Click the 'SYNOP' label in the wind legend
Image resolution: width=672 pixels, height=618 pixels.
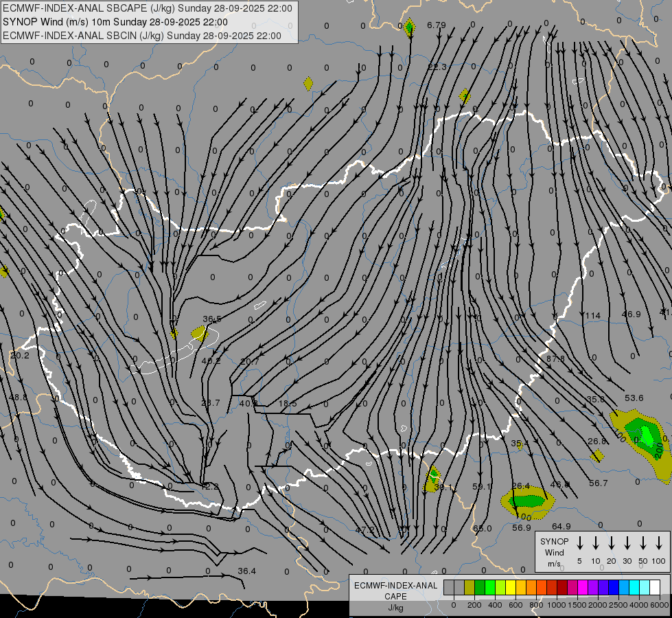554,541
